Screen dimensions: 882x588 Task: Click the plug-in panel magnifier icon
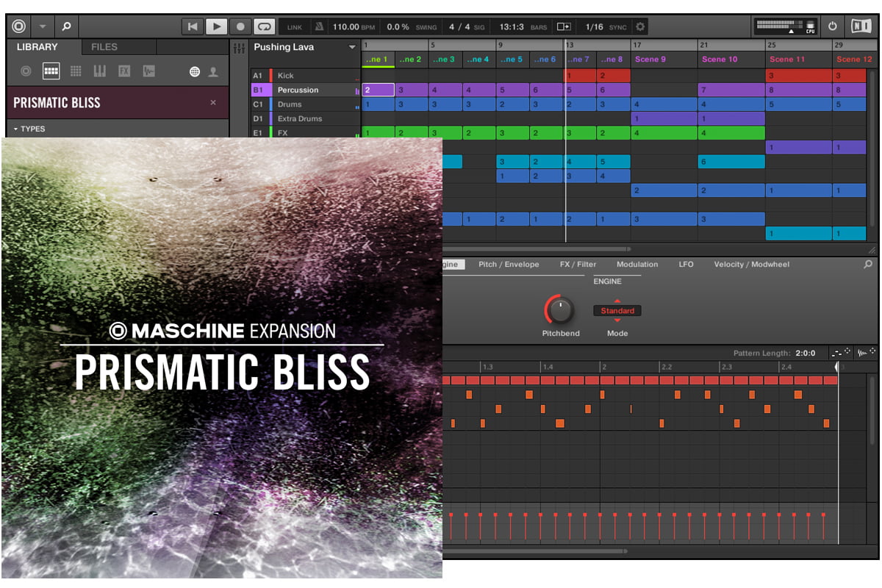tap(868, 264)
